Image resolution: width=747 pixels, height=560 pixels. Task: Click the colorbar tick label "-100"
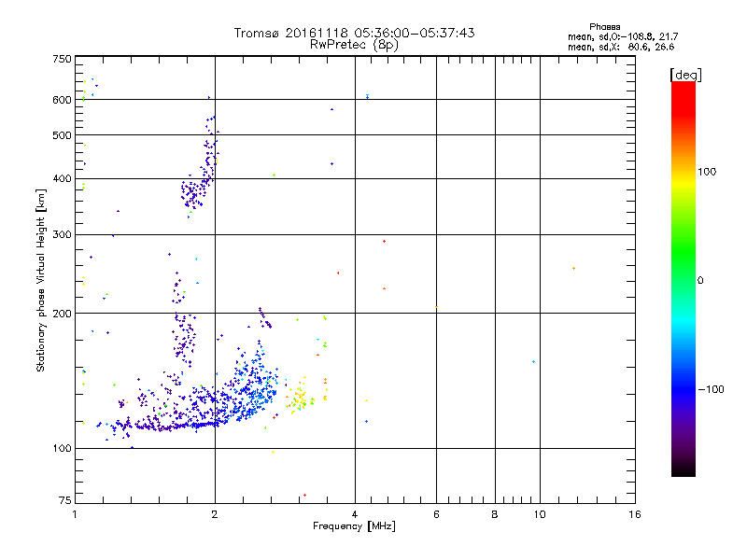tap(711, 389)
